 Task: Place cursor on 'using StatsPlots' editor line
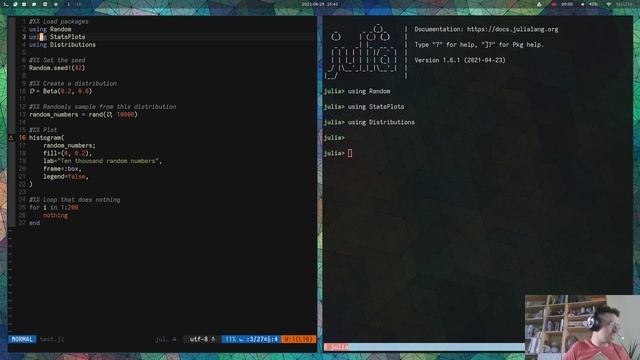coord(57,37)
